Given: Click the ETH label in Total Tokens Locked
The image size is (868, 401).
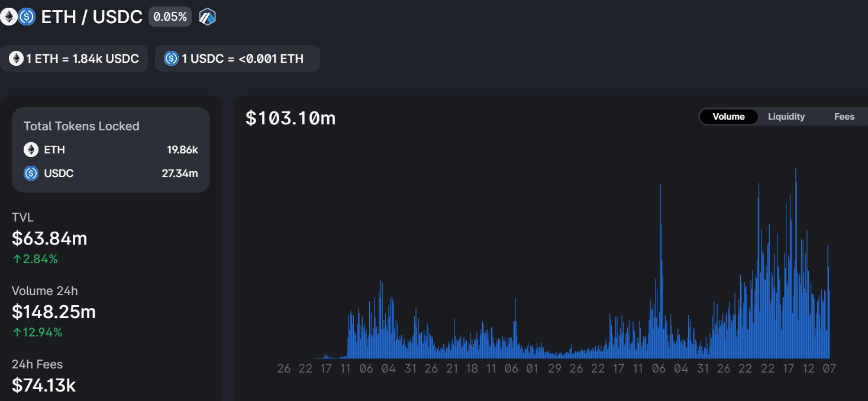Looking at the screenshot, I should [x=54, y=150].
